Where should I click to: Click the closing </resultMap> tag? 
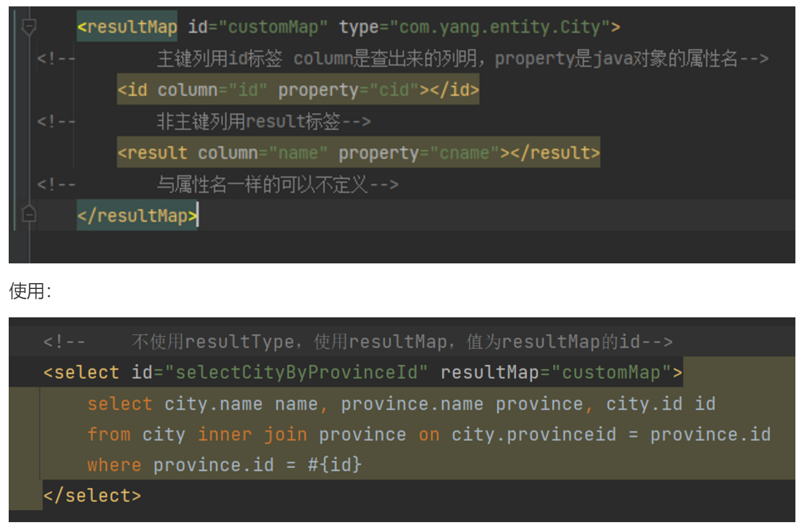pos(137,216)
